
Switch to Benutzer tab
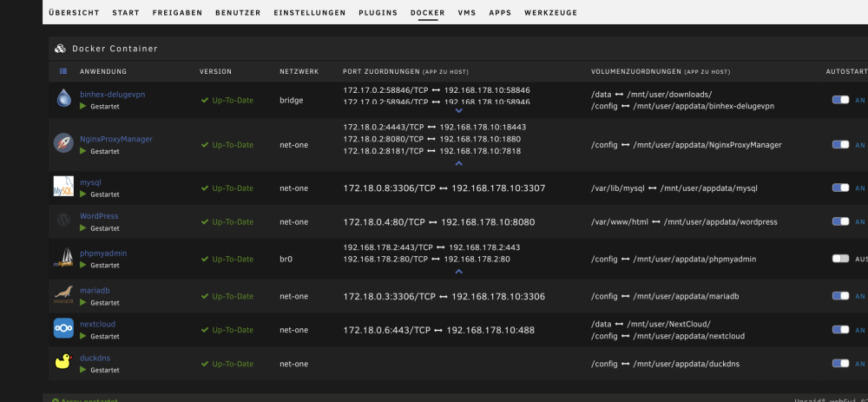click(238, 13)
